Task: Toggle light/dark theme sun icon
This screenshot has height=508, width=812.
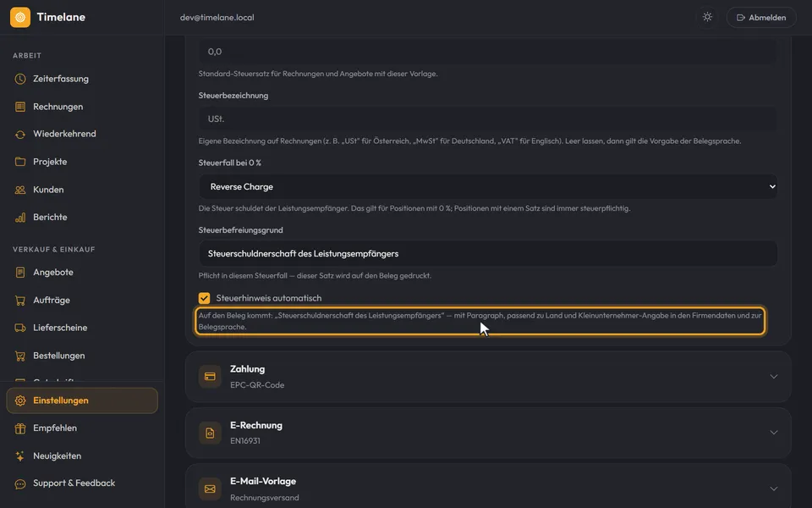Action: (x=707, y=17)
